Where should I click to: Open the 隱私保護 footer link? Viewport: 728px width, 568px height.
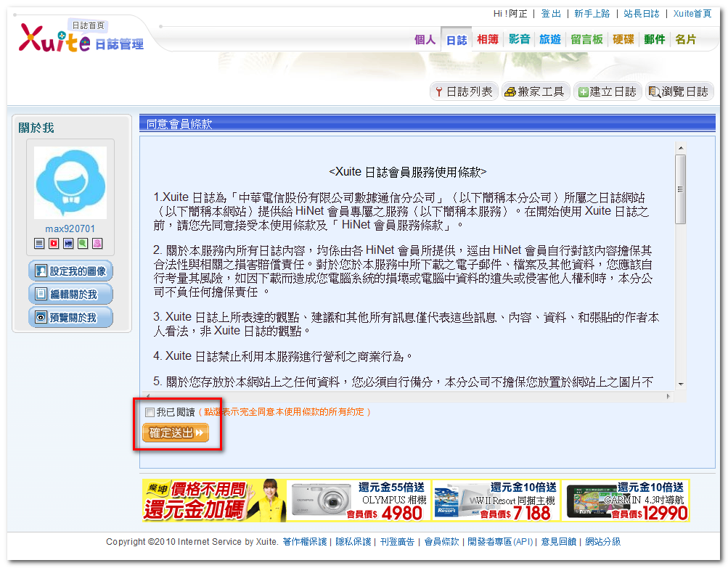click(x=353, y=542)
